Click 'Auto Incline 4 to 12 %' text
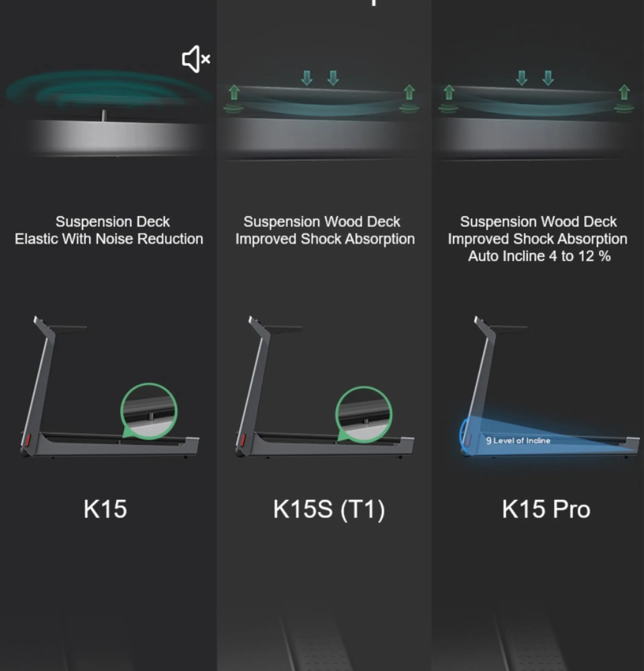The height and width of the screenshot is (671, 644). [x=539, y=256]
